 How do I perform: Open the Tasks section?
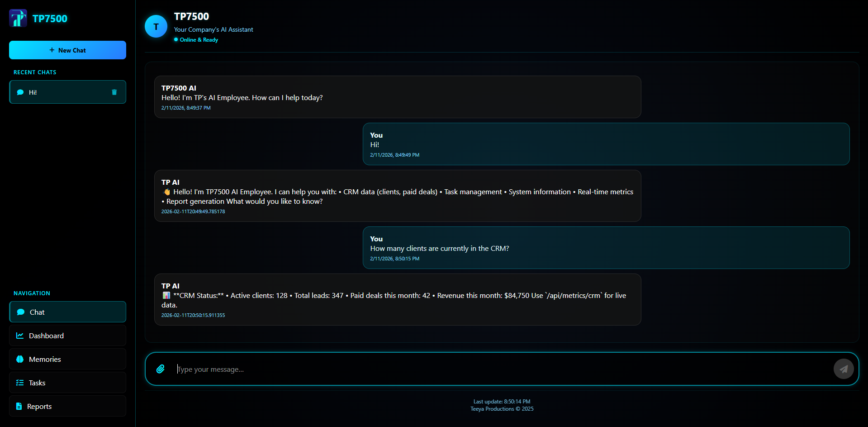coord(67,383)
